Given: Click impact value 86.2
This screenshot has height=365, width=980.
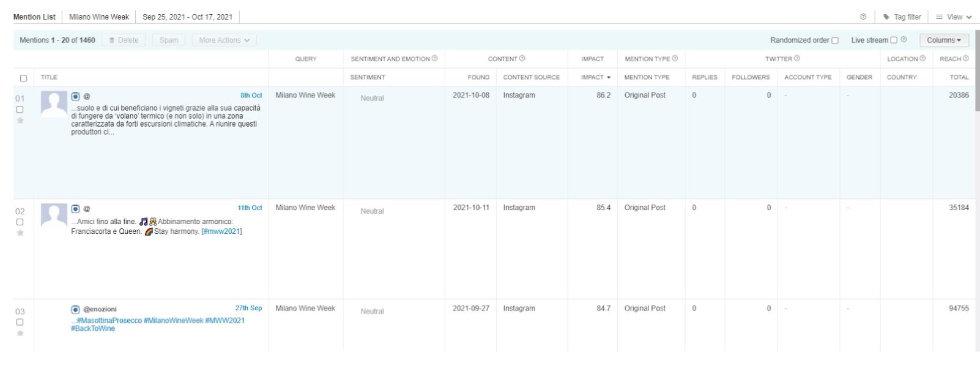Looking at the screenshot, I should pos(603,96).
